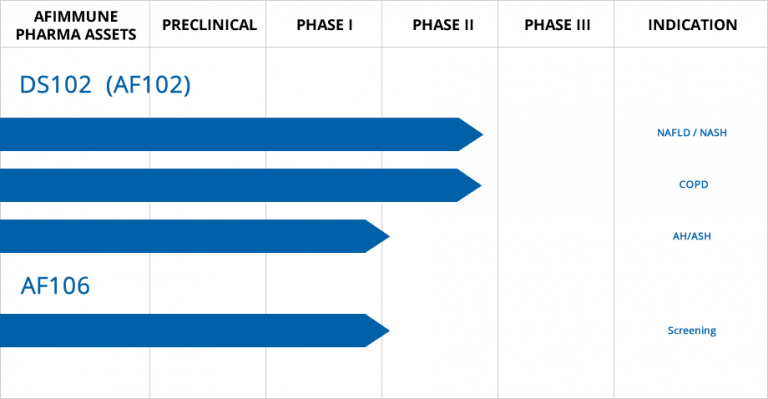
Task: Open the DS102 (AF102) asset title
Action: coord(105,85)
